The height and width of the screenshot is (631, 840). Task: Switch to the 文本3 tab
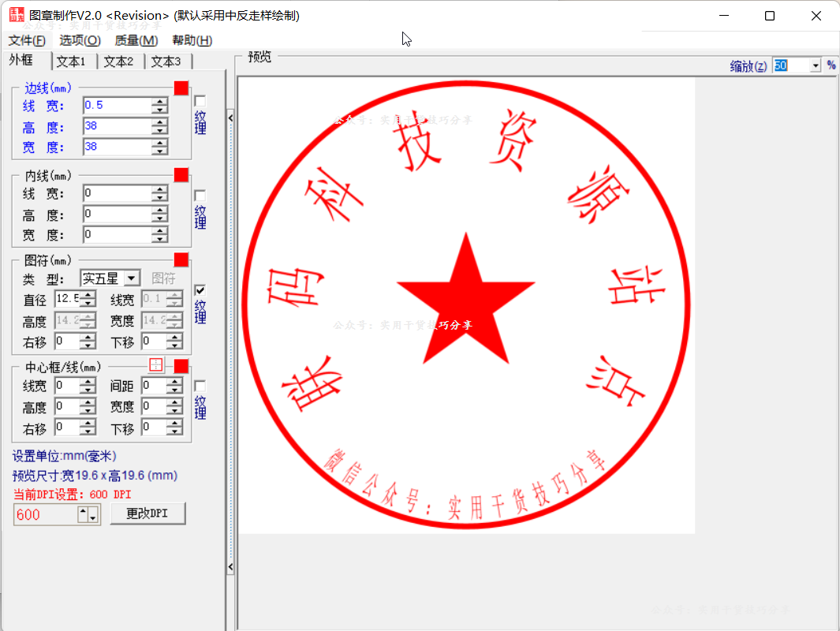(x=167, y=61)
